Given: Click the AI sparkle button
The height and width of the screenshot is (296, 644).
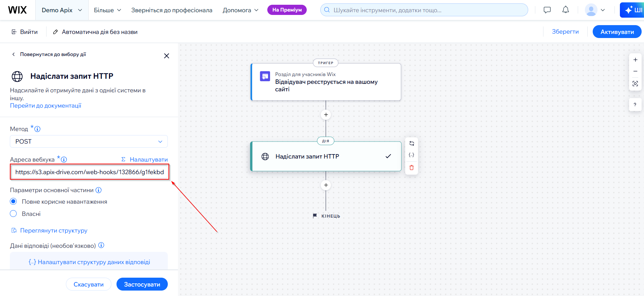Looking at the screenshot, I should tap(632, 10).
